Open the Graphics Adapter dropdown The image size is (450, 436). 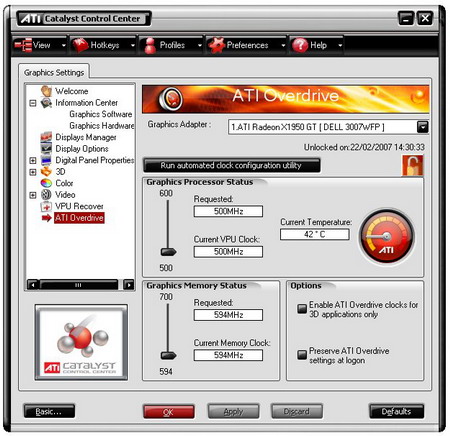pyautogui.click(x=422, y=127)
